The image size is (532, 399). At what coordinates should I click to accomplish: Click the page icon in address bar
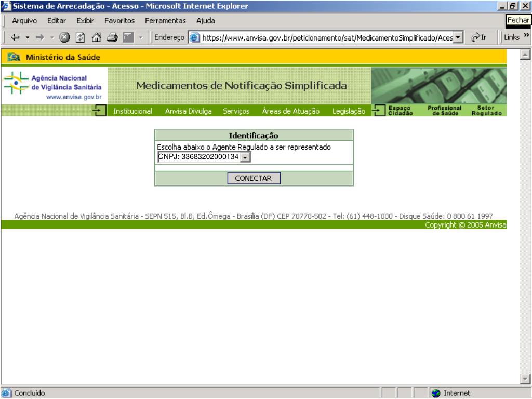tap(194, 37)
